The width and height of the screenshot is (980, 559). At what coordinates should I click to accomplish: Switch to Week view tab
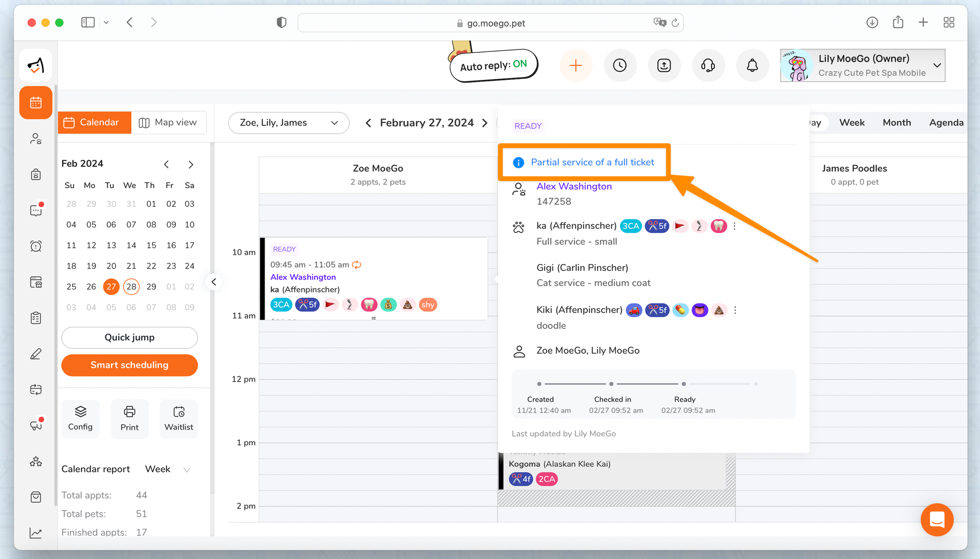coord(852,122)
